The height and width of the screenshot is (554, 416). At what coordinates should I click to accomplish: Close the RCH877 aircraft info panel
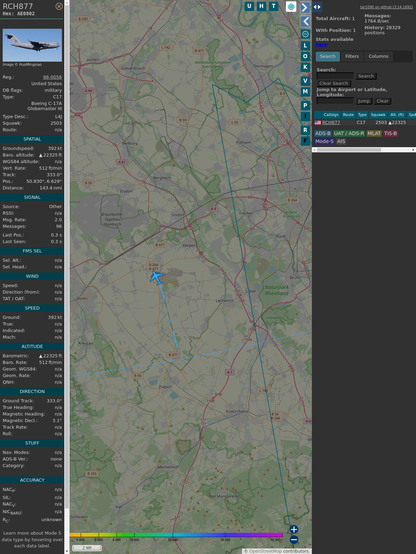pyautogui.click(x=59, y=6)
